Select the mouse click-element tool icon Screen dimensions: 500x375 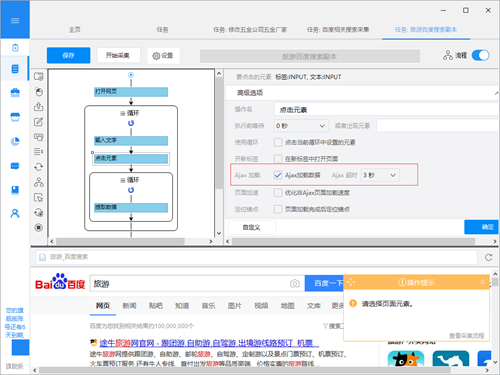pos(39,92)
